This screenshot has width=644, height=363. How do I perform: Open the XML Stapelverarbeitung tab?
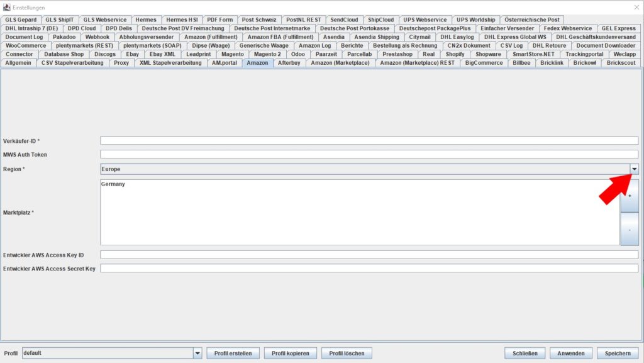170,63
